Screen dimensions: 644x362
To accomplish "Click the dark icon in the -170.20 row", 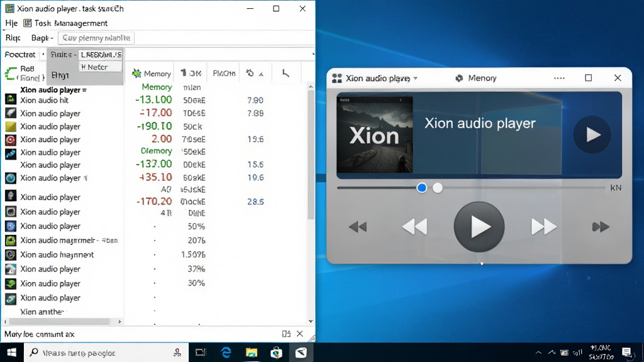I will (x=11, y=196).
